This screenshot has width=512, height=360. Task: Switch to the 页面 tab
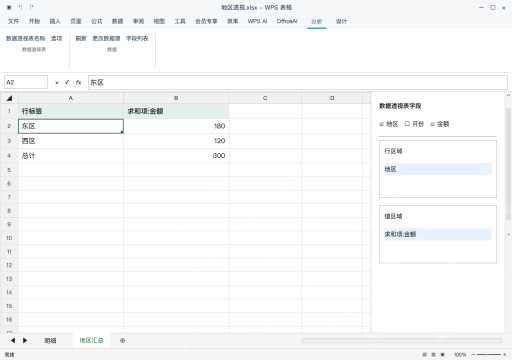76,21
